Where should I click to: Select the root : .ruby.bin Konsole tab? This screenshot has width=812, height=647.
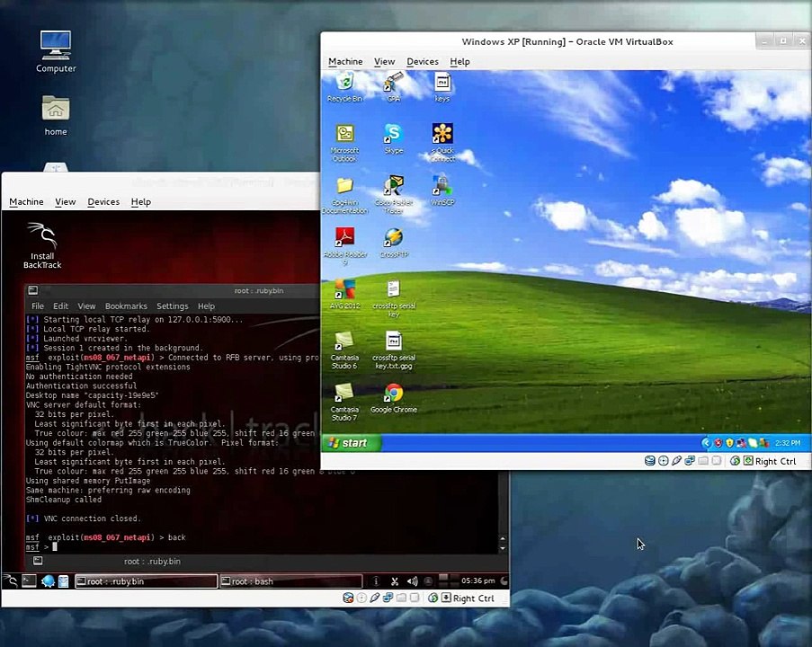[152, 562]
